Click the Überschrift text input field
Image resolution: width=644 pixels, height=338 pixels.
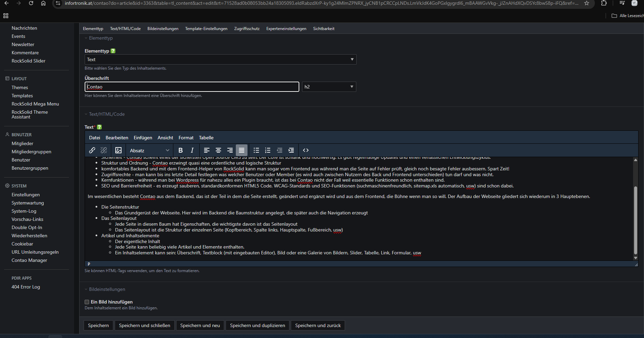(192, 87)
